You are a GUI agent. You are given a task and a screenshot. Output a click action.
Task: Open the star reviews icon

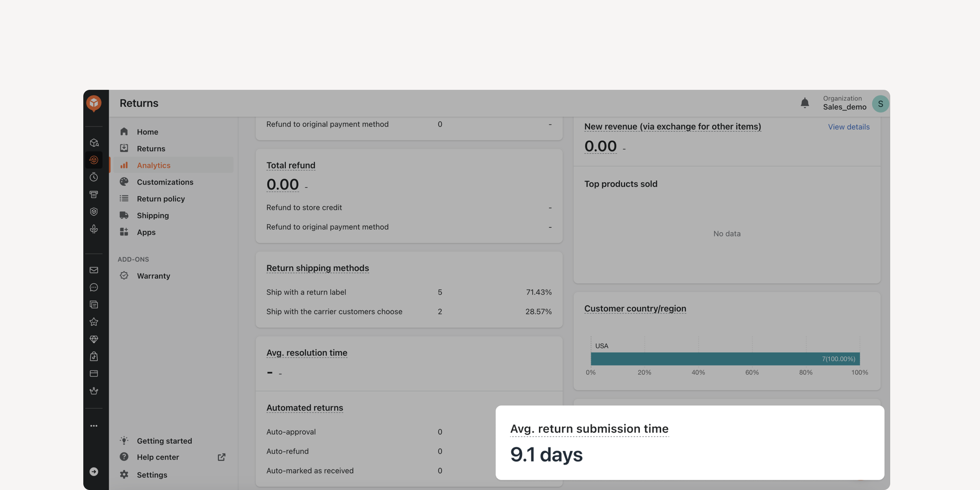93,322
